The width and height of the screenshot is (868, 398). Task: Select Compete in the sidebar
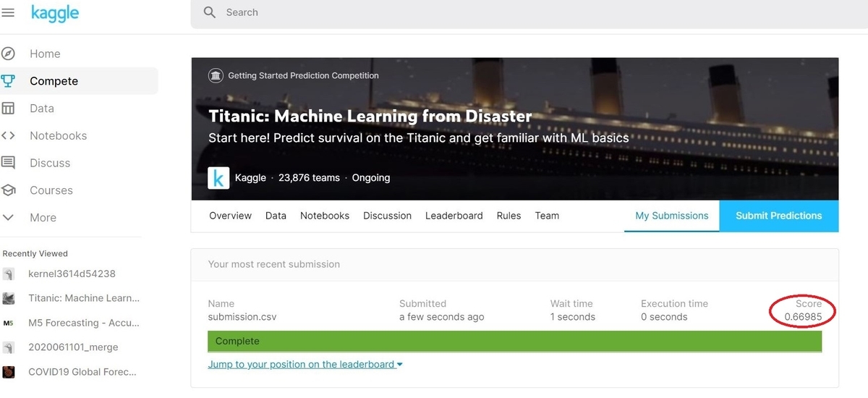click(54, 81)
